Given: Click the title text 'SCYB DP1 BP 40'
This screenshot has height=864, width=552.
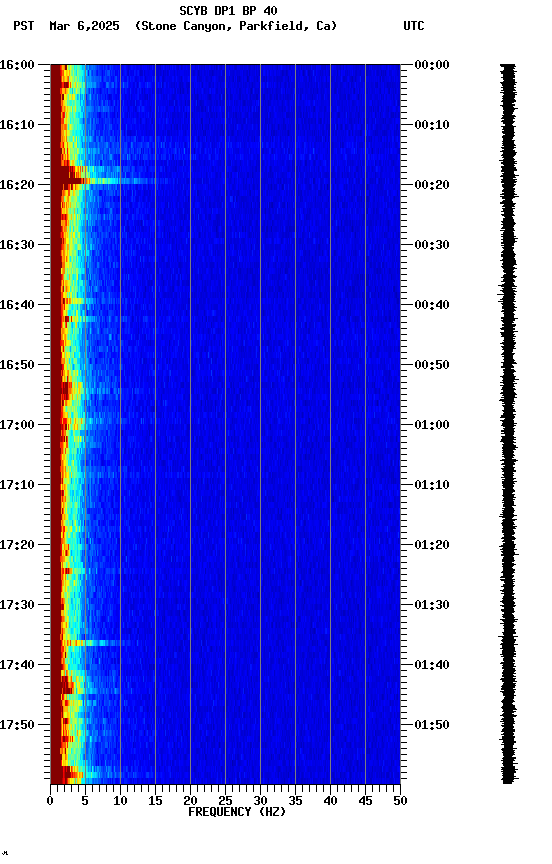Looking at the screenshot, I should [228, 10].
